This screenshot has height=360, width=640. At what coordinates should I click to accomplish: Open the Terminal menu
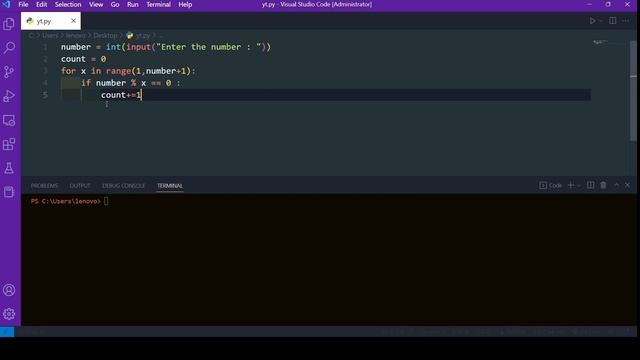[x=158, y=4]
